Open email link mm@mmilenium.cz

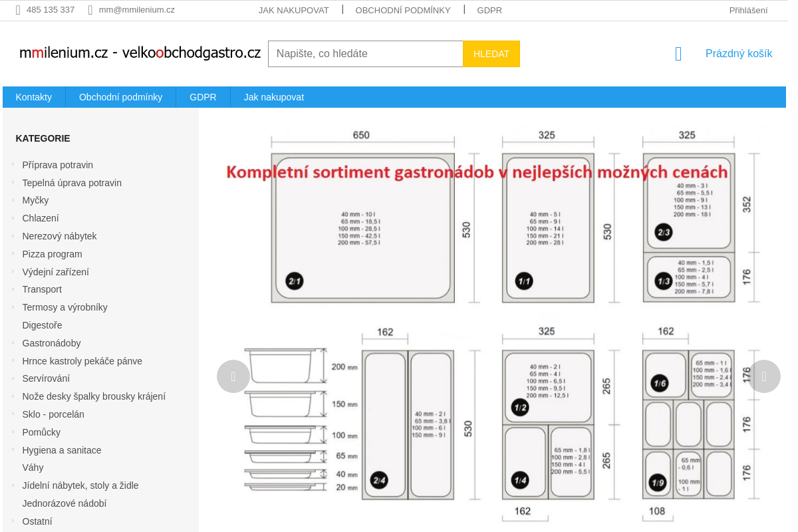137,10
